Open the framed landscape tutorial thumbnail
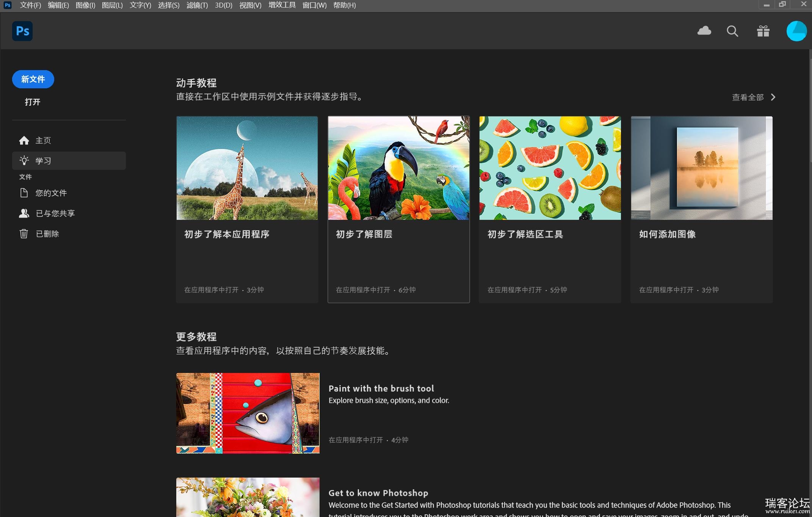This screenshot has width=812, height=517. coord(702,168)
